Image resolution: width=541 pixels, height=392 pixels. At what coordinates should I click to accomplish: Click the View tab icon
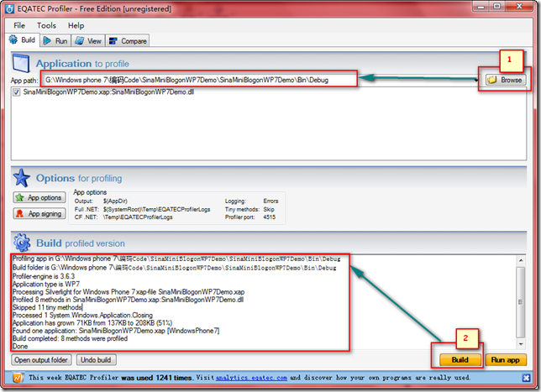(79, 41)
